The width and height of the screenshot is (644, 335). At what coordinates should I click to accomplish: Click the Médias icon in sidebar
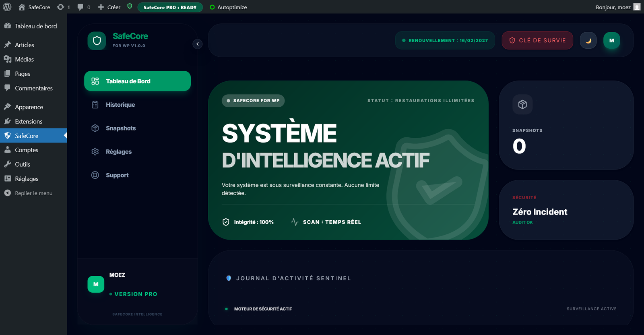pos(7,59)
